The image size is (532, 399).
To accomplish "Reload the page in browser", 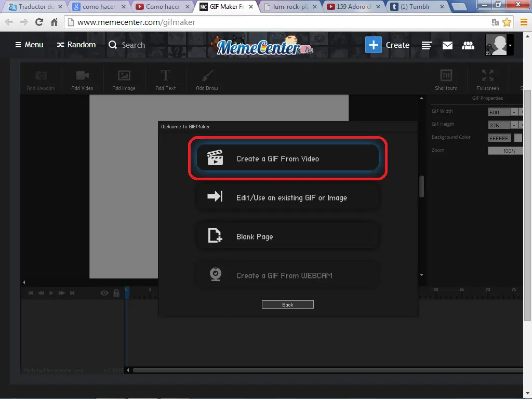I will tap(39, 22).
